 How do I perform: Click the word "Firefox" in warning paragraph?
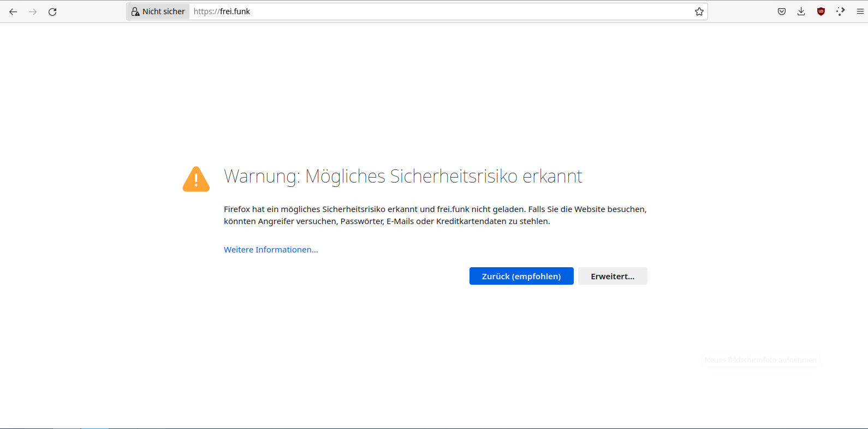pyautogui.click(x=236, y=209)
